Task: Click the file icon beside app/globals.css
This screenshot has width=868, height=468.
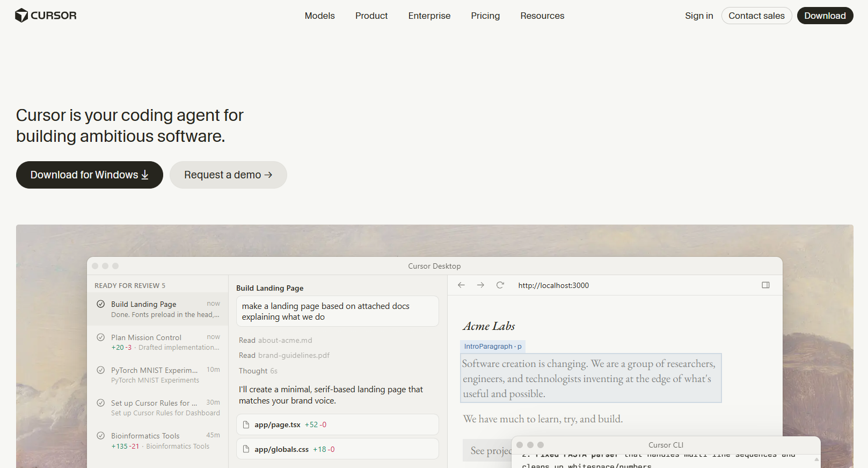Action: click(x=246, y=449)
